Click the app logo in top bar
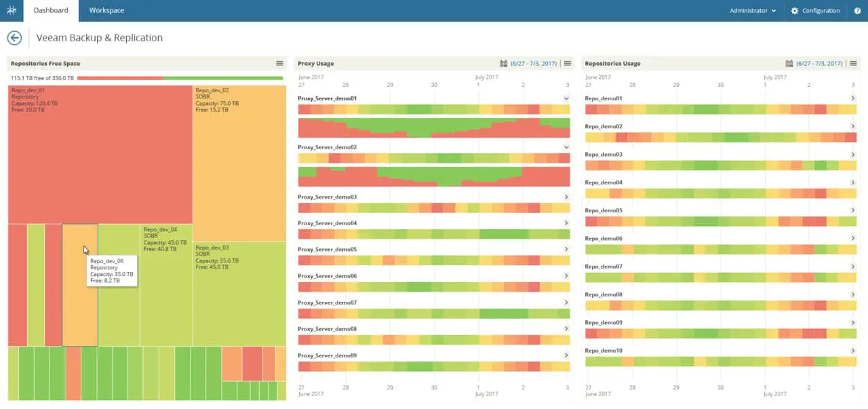The width and height of the screenshot is (868, 409). pos(12,11)
